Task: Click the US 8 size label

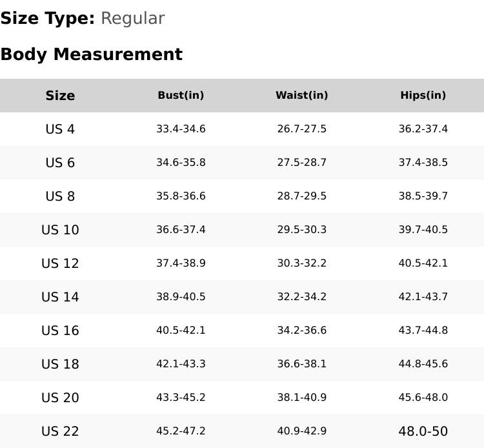Action: click(x=60, y=196)
